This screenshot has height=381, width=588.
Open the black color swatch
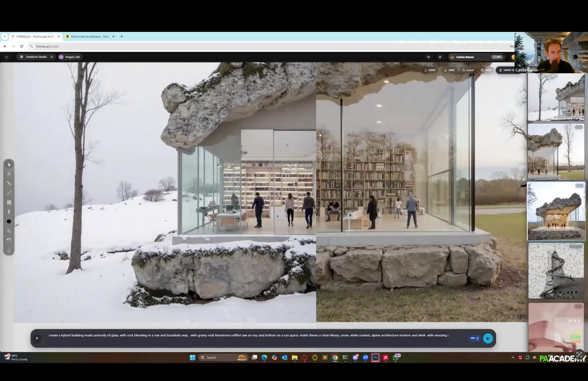[9, 222]
